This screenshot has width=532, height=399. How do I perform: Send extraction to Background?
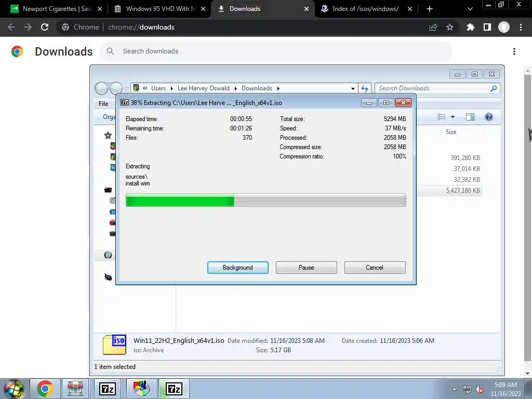point(237,268)
